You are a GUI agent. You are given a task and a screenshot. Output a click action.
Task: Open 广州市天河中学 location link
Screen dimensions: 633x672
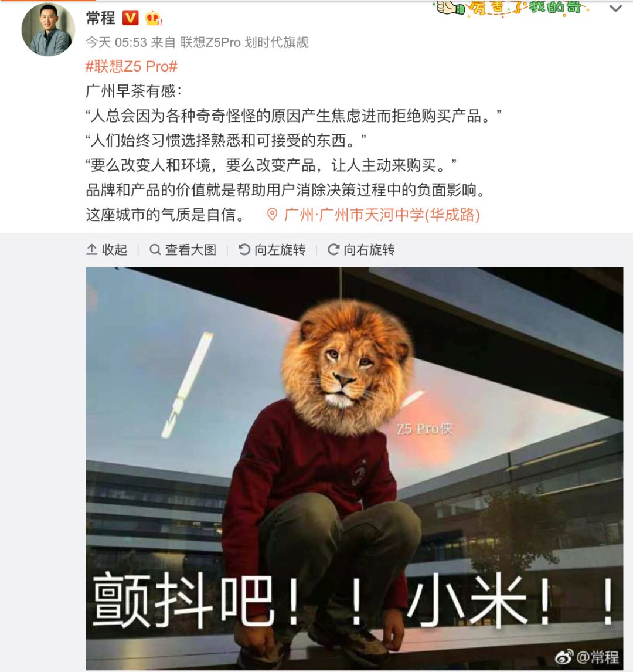click(382, 214)
